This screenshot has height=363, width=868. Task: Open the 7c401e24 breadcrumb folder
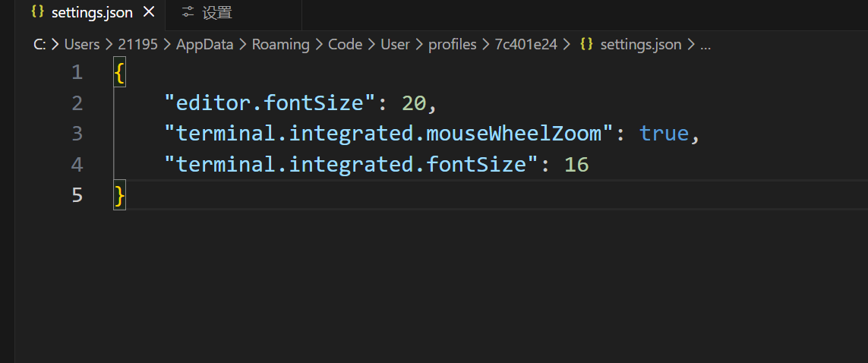(526, 45)
